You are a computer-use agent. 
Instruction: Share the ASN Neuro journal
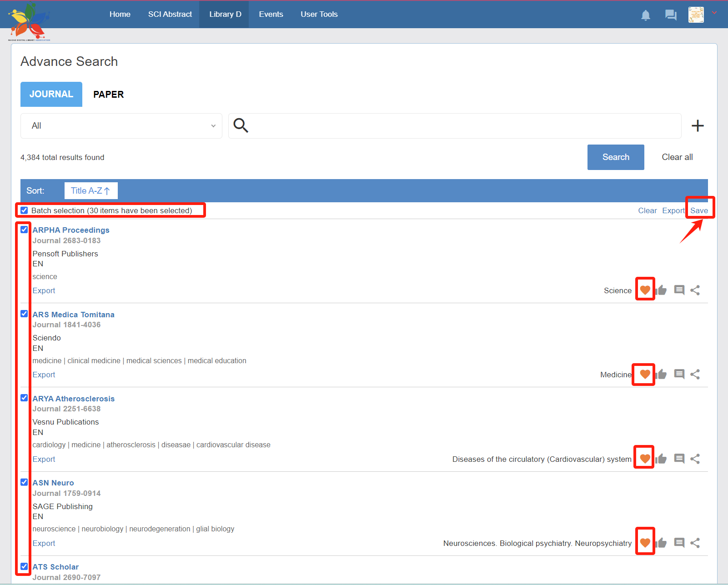coord(695,543)
